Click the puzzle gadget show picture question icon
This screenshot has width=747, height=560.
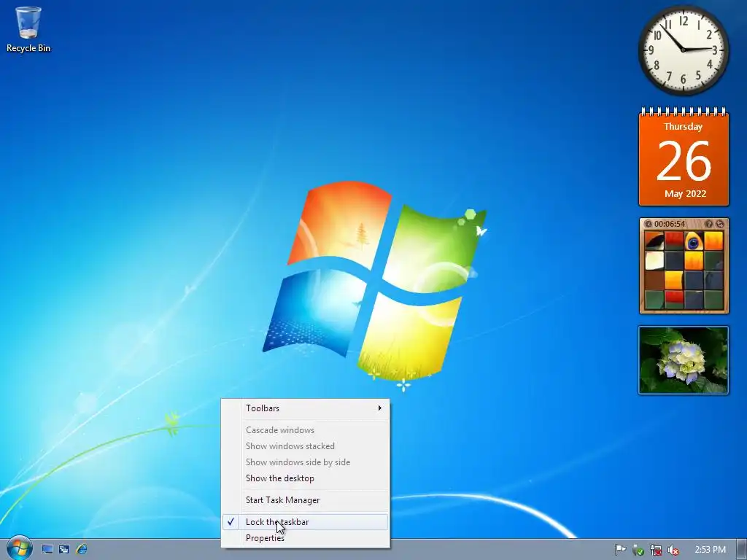708,224
